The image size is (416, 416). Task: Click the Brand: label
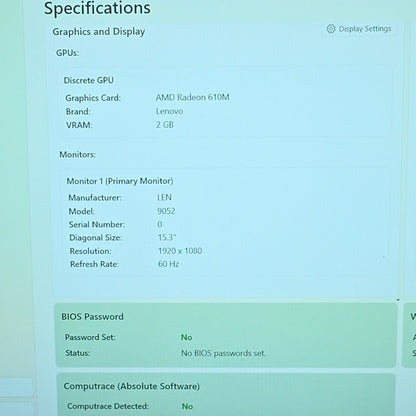tap(78, 112)
